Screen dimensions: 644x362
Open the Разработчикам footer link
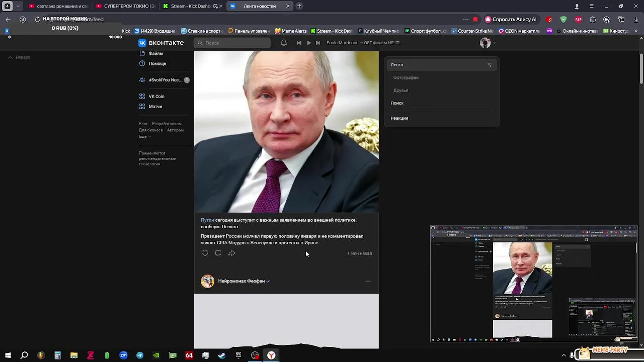click(x=167, y=124)
